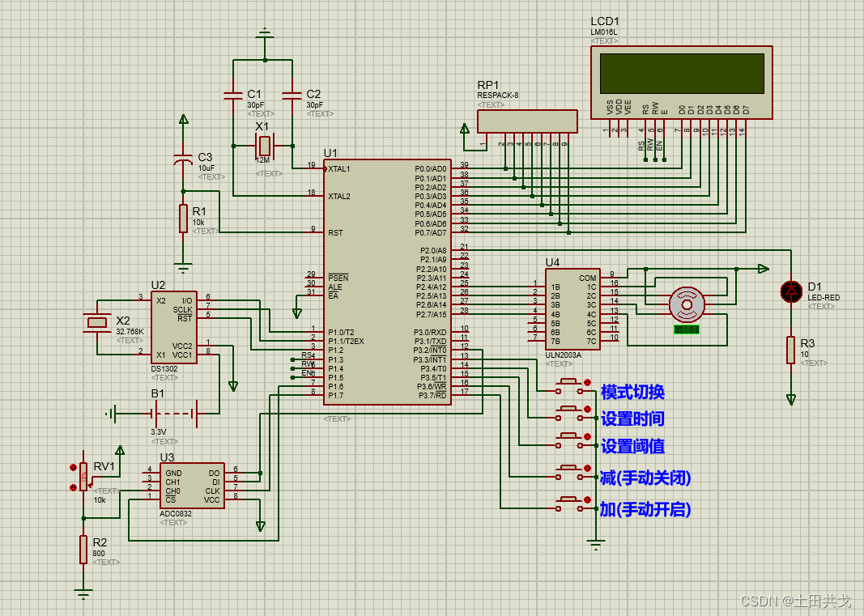Click the U2 DS1302 clock chip
The image size is (864, 616).
coord(174,328)
